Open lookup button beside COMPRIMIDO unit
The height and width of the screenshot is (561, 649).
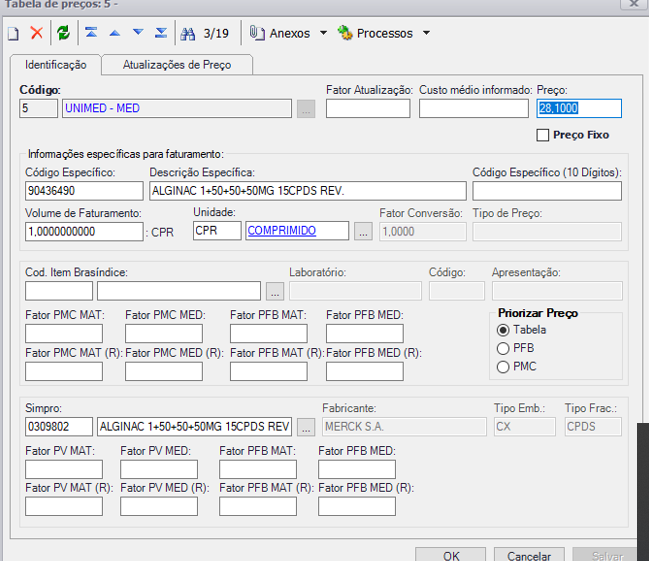[363, 231]
